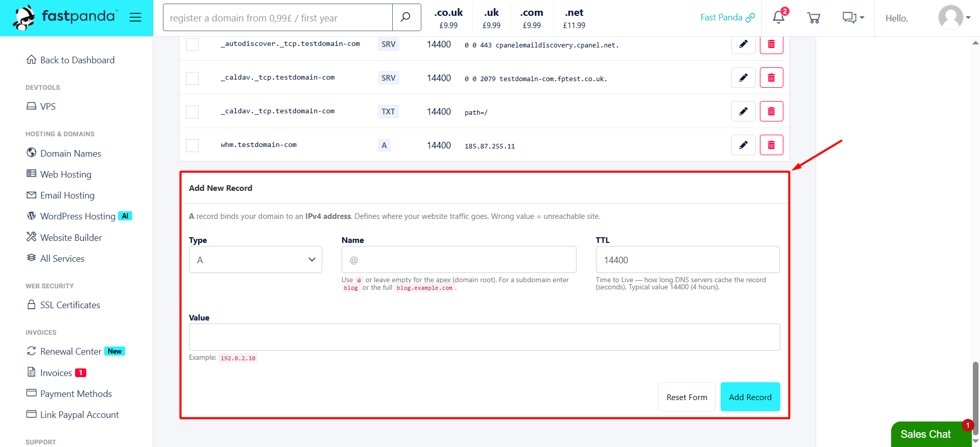Edit the _autodiscover SRV record
The height and width of the screenshot is (447, 980).
(x=744, y=44)
